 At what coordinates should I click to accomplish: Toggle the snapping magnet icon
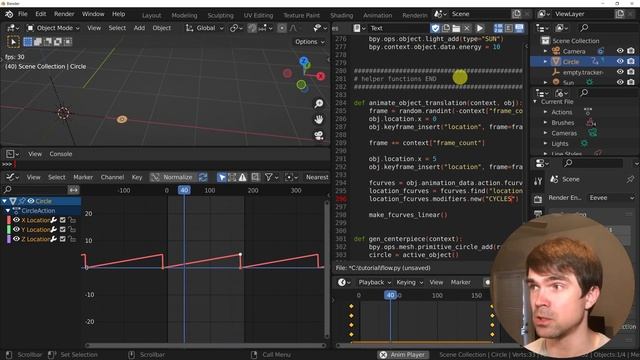252,28
